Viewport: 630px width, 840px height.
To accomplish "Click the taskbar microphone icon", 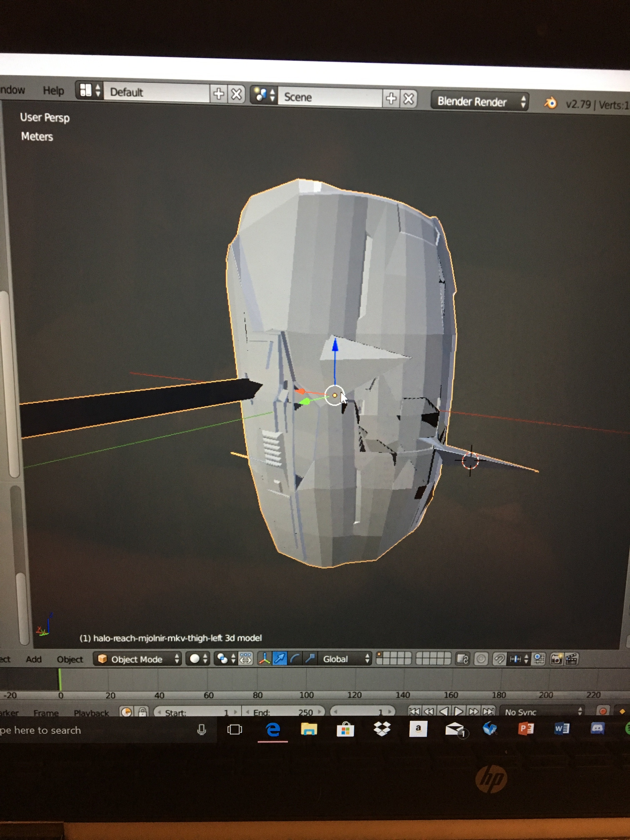I will pos(202,730).
